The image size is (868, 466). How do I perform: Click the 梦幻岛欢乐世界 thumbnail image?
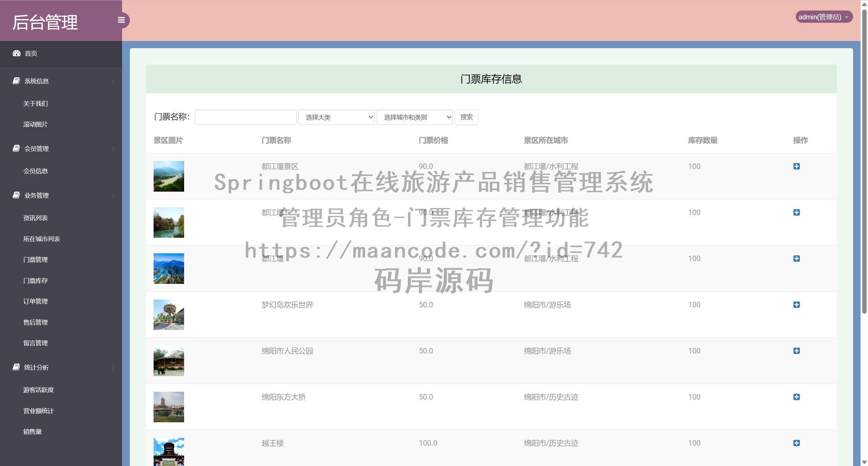[169, 315]
